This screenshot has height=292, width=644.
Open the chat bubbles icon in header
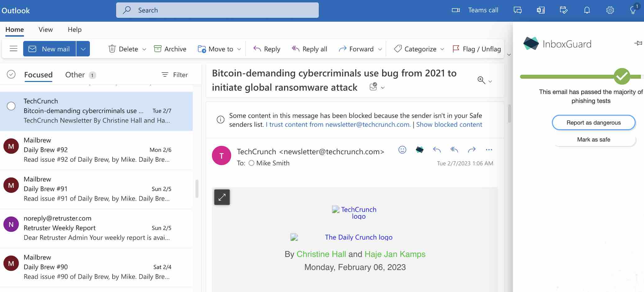coord(518,10)
